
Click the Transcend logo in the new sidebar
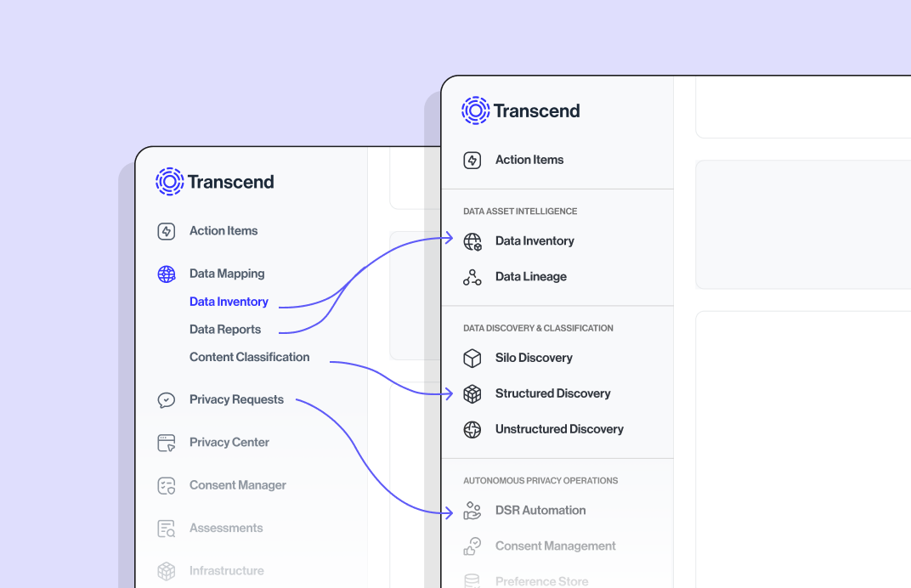tap(521, 110)
